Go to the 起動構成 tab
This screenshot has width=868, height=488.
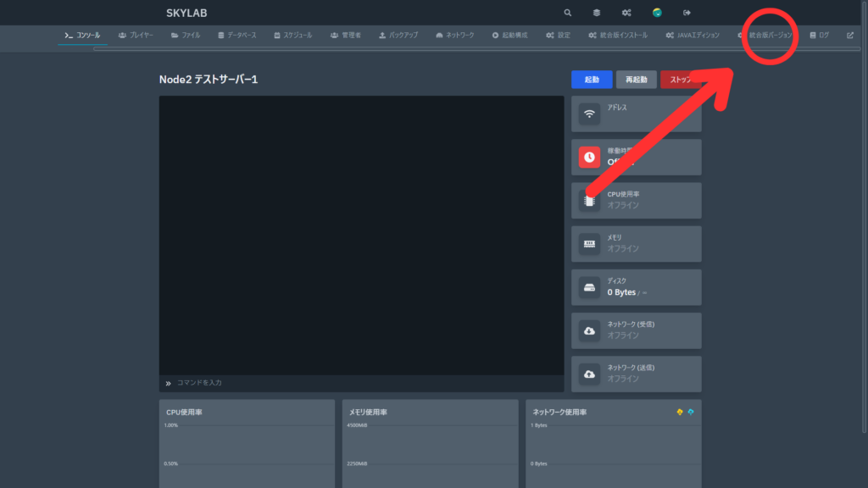(509, 36)
